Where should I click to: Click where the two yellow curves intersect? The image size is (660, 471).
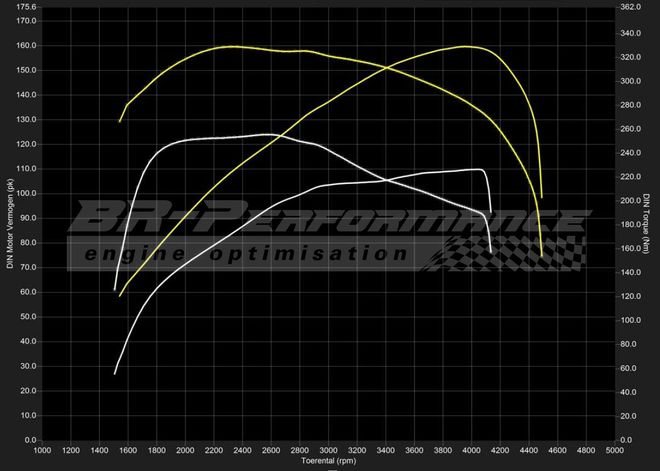387,68
